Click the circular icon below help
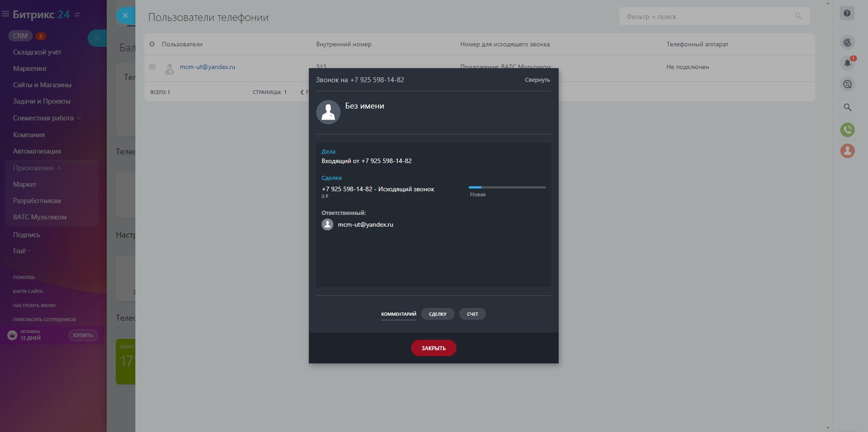Viewport: 868px width, 432px height. tap(848, 43)
